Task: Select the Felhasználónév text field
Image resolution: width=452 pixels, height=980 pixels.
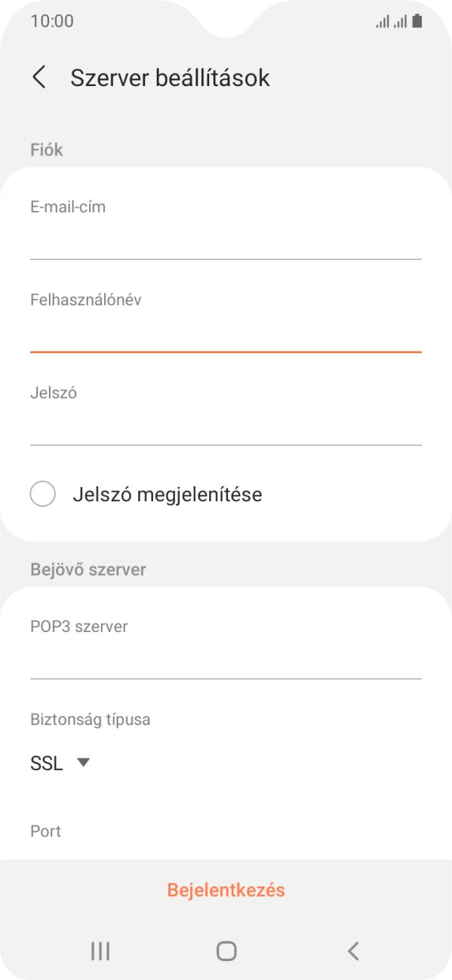Action: click(x=226, y=321)
